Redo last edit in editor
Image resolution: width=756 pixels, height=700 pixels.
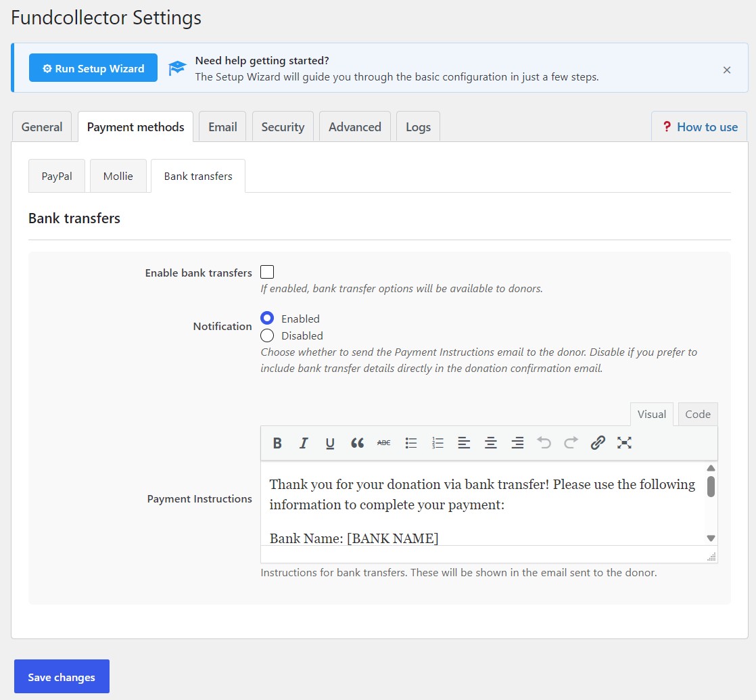pos(571,443)
